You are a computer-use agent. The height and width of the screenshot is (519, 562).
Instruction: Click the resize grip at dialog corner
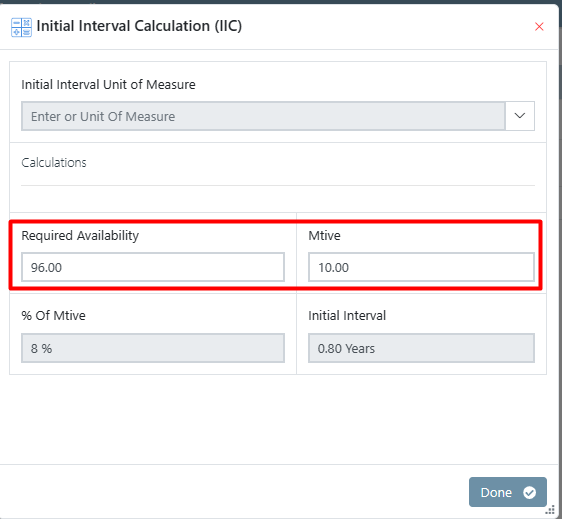(551, 509)
